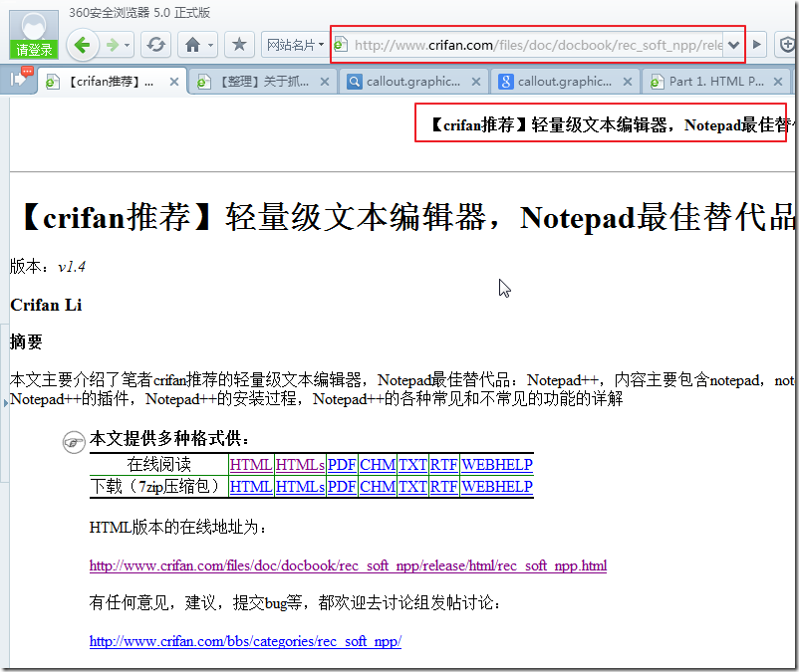Click the go arrow next to address bar
Screen dimensions: 799x672
coord(757,45)
